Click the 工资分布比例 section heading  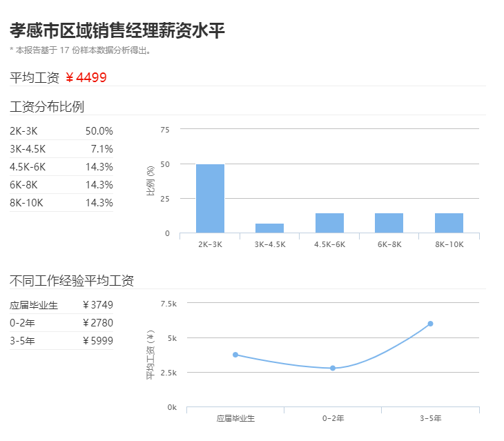pos(47,106)
